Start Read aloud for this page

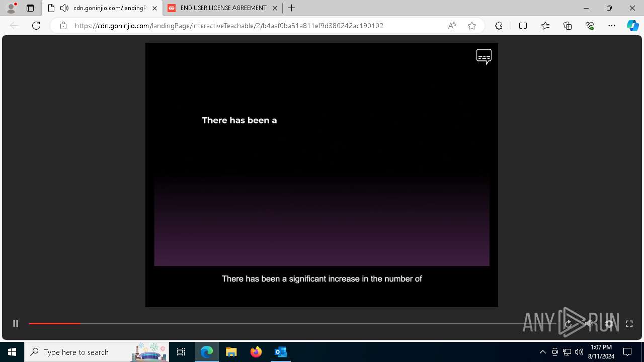452,26
